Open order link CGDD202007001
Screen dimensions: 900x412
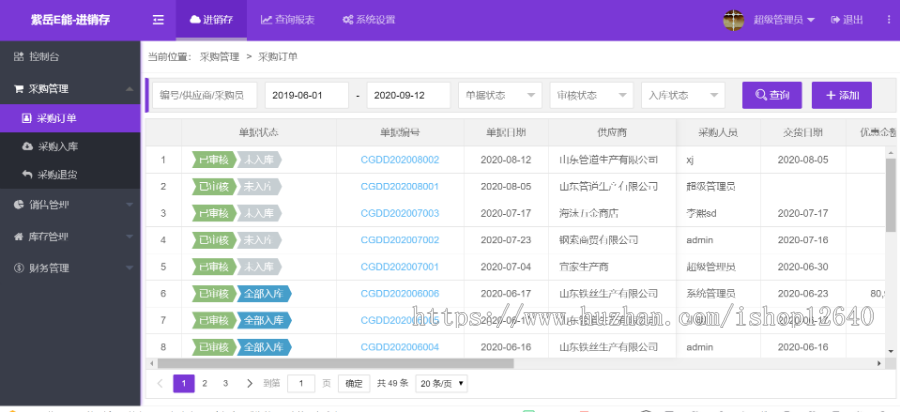[x=399, y=267]
